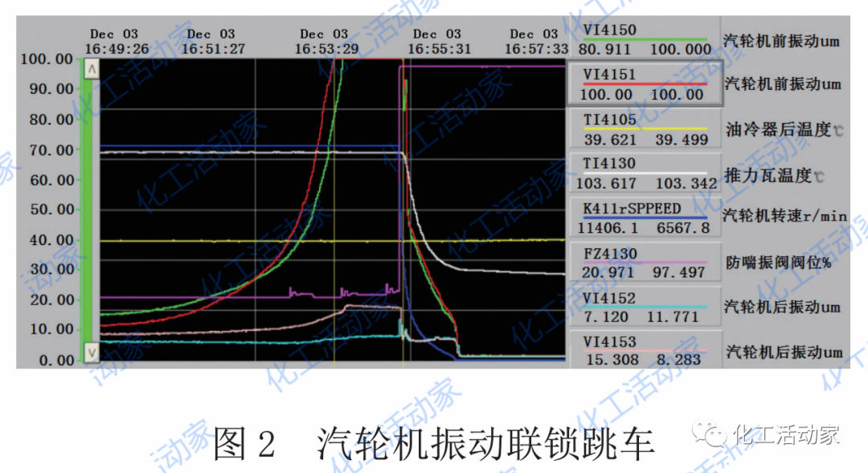Click the scroll up arrow on the Y-axis scrollbar
The image size is (868, 473).
[92, 69]
